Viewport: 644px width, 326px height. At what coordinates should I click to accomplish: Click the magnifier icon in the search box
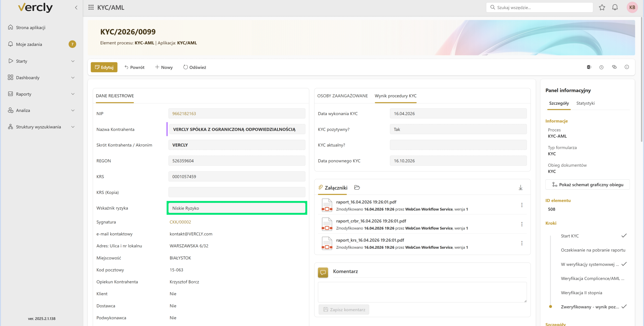click(493, 7)
